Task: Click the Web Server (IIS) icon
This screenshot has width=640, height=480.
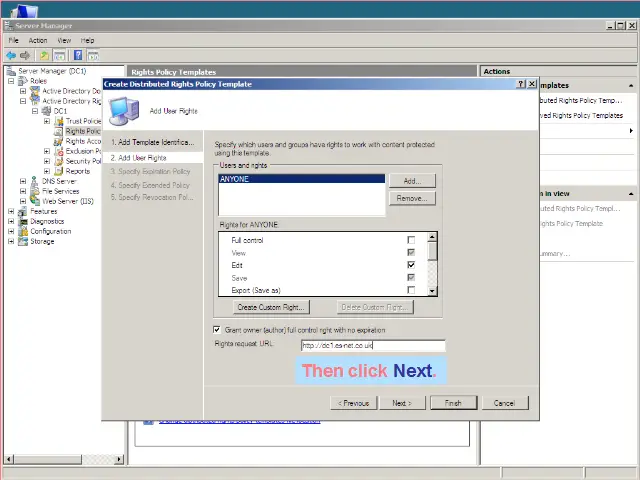Action: point(35,201)
